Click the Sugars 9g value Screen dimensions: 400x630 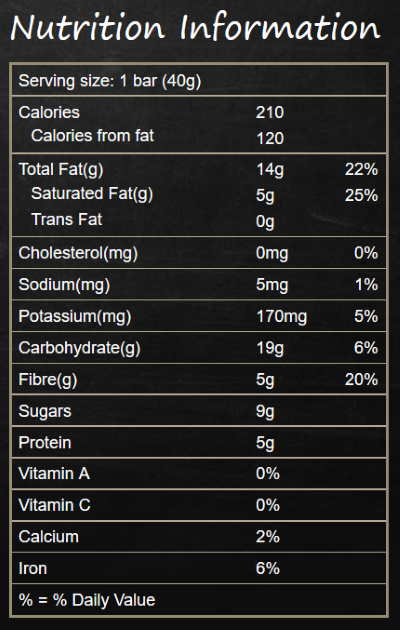[x=265, y=412]
